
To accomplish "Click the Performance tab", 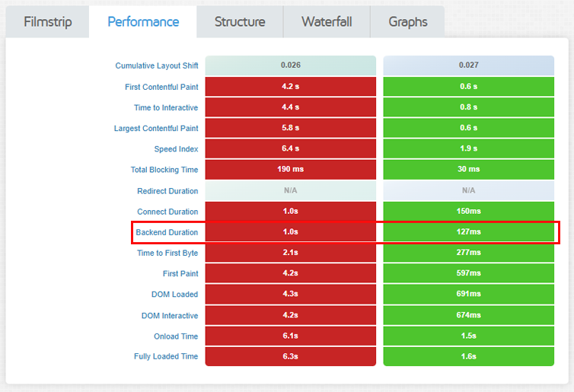I will point(143,21).
